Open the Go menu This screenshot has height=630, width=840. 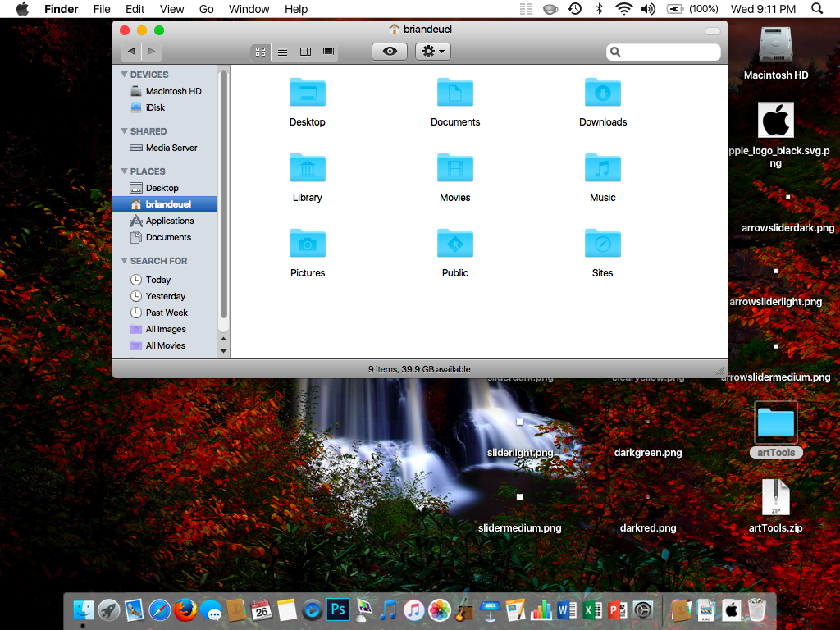[x=206, y=9]
